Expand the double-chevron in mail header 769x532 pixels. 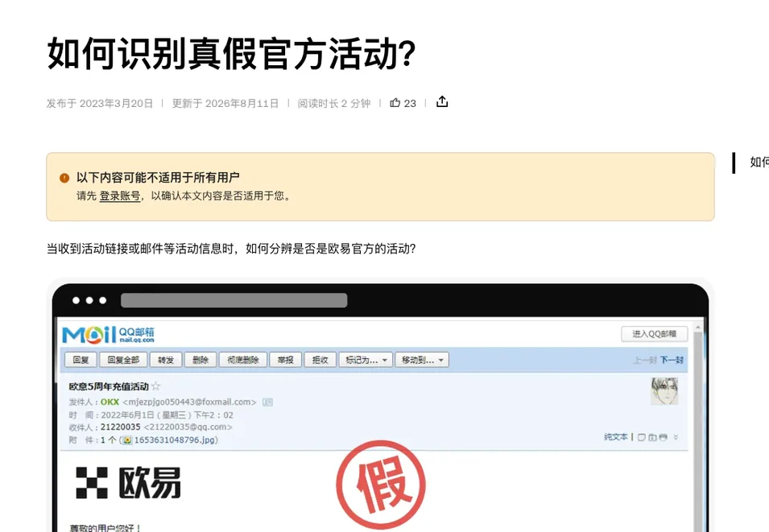(676, 437)
